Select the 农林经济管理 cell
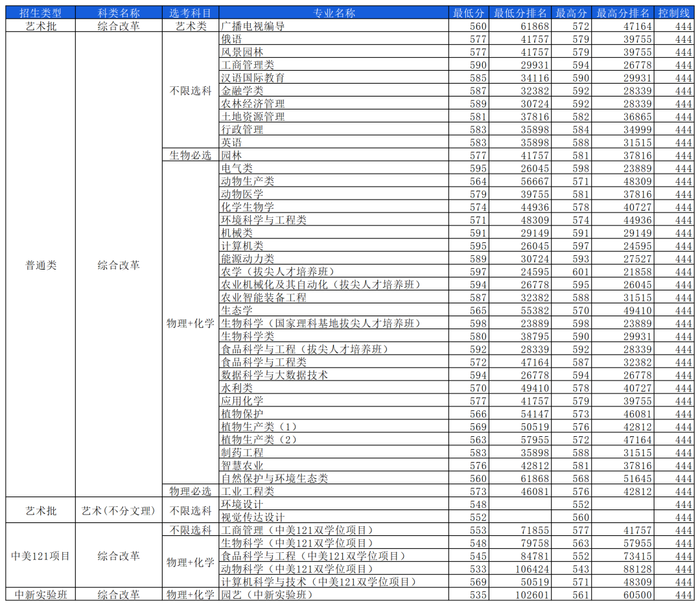The width and height of the screenshot is (700, 606). click(334, 104)
